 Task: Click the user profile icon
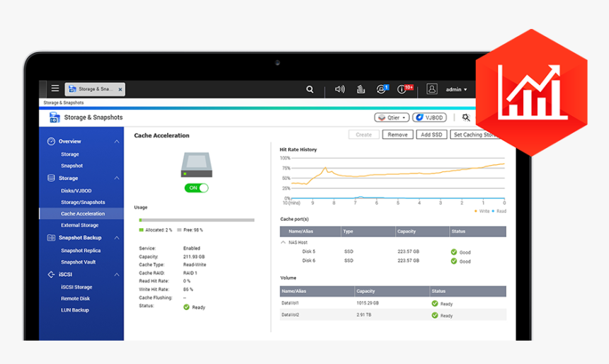tap(431, 89)
